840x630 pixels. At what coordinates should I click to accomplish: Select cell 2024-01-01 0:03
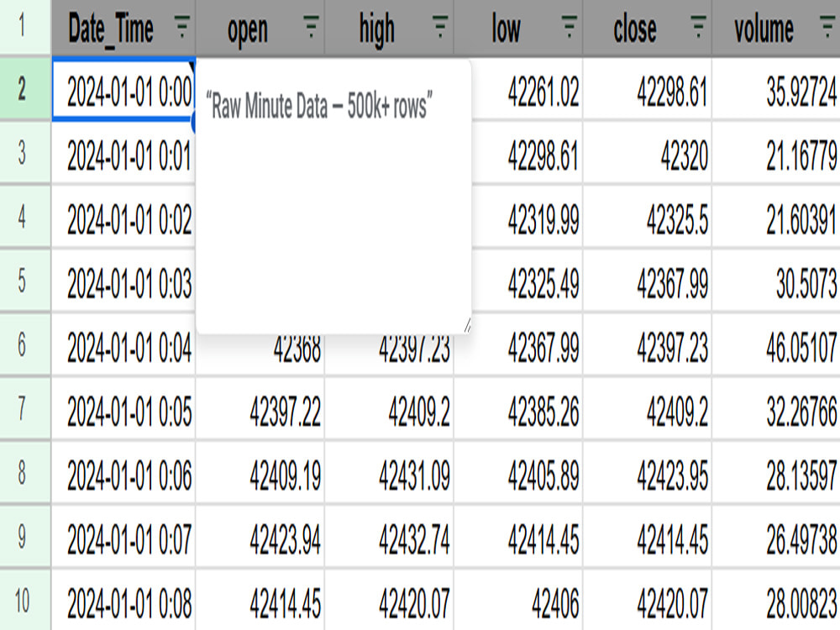point(123,281)
